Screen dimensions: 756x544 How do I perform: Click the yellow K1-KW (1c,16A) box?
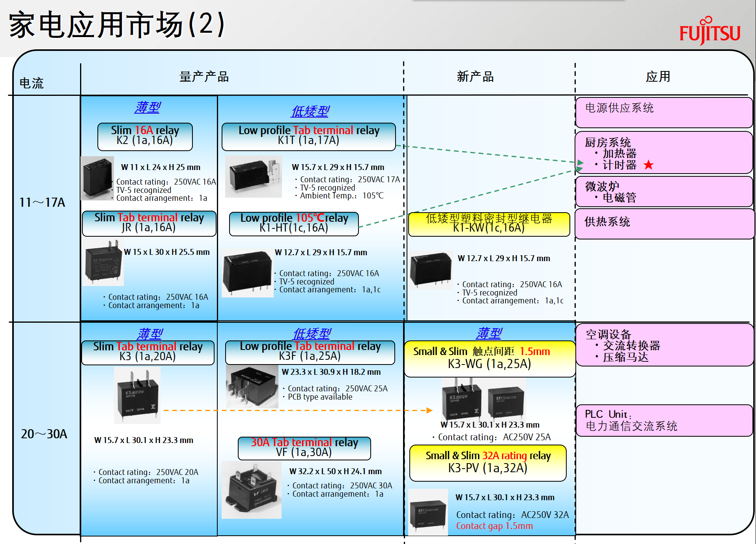click(489, 224)
